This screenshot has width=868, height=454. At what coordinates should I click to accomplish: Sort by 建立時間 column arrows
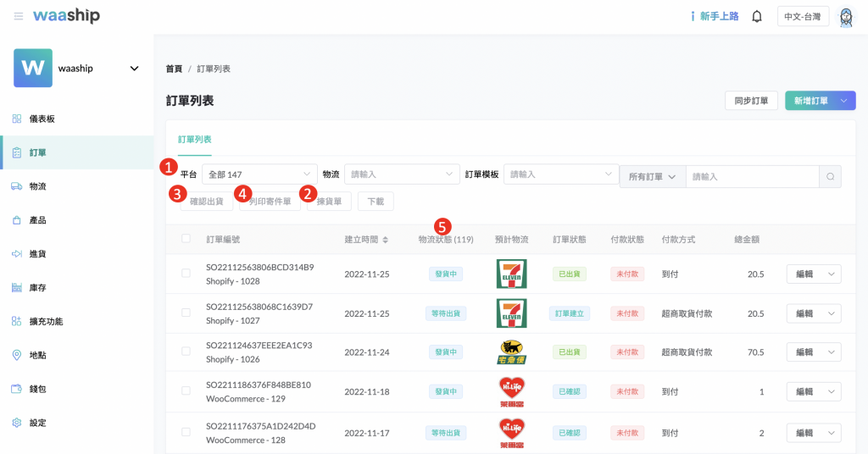click(x=385, y=241)
